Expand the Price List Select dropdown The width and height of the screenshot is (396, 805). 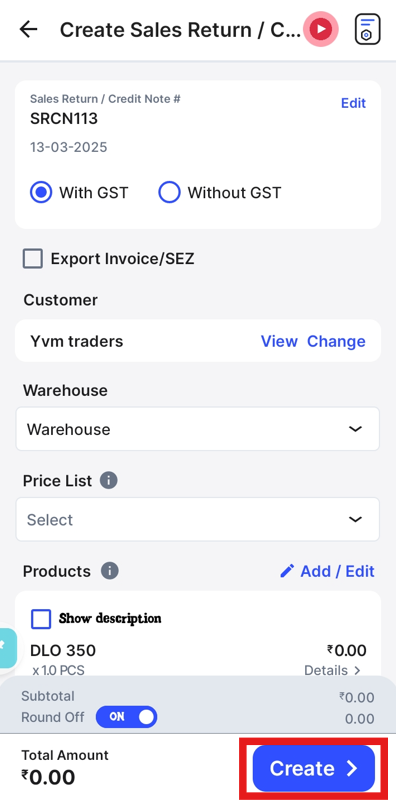pyautogui.click(x=198, y=520)
